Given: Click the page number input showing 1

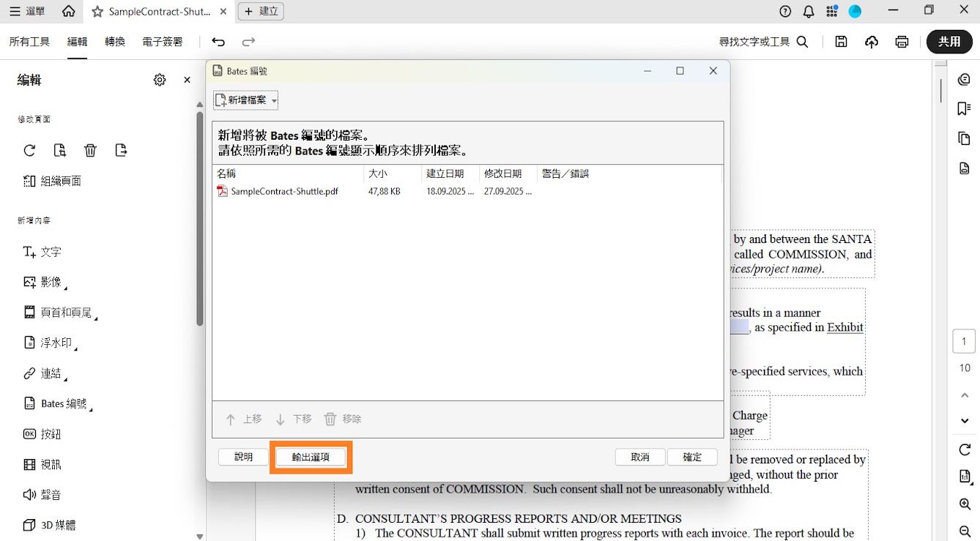Looking at the screenshot, I should coord(964,340).
